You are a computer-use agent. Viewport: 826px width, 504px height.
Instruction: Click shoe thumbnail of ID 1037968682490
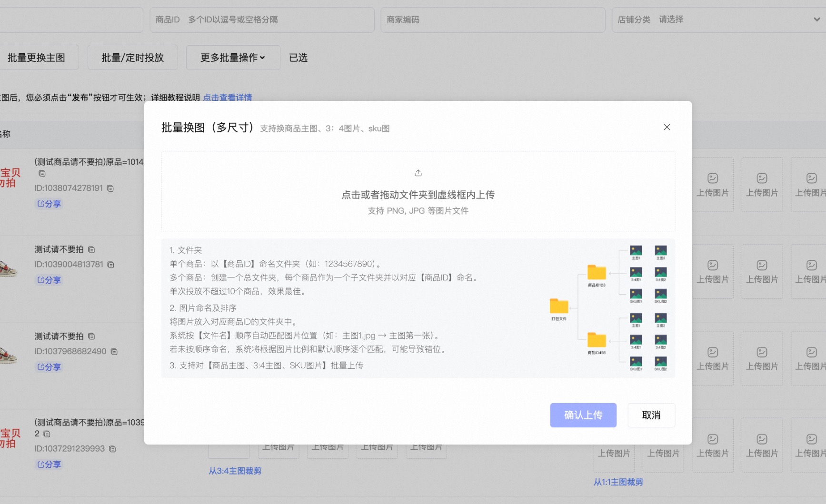click(x=8, y=356)
